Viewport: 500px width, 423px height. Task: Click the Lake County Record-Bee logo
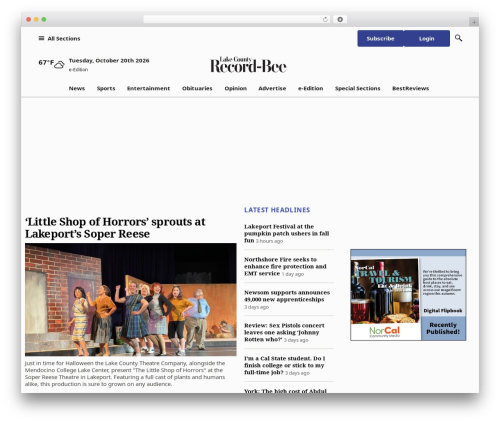point(248,64)
